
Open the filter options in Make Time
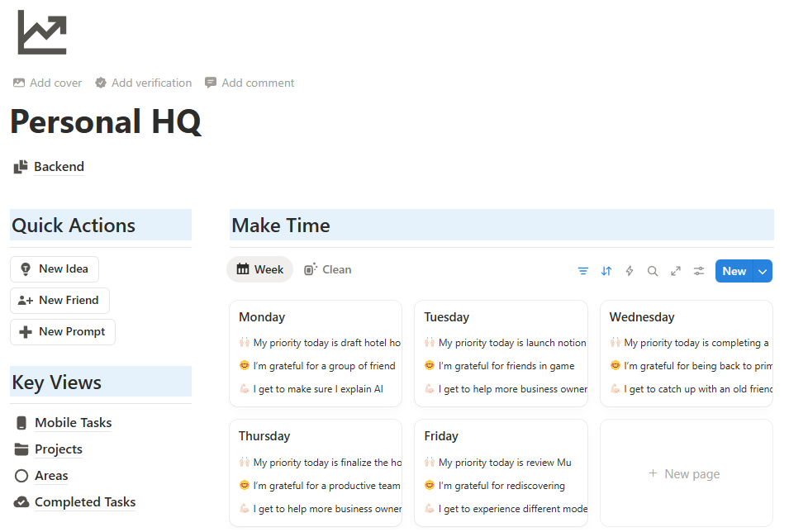coord(583,270)
